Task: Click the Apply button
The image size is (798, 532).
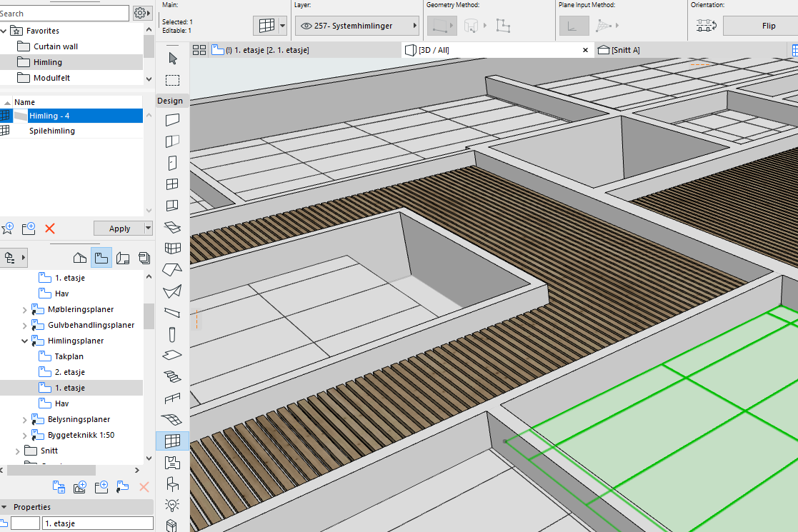Action: pyautogui.click(x=119, y=229)
